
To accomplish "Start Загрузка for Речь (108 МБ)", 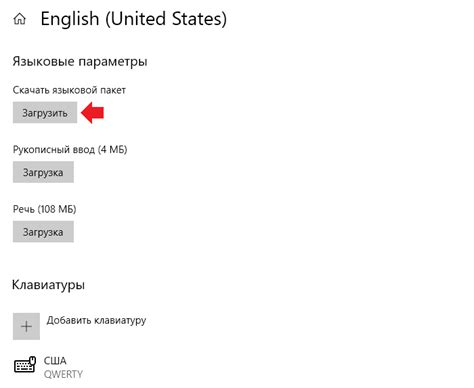I will click(43, 232).
